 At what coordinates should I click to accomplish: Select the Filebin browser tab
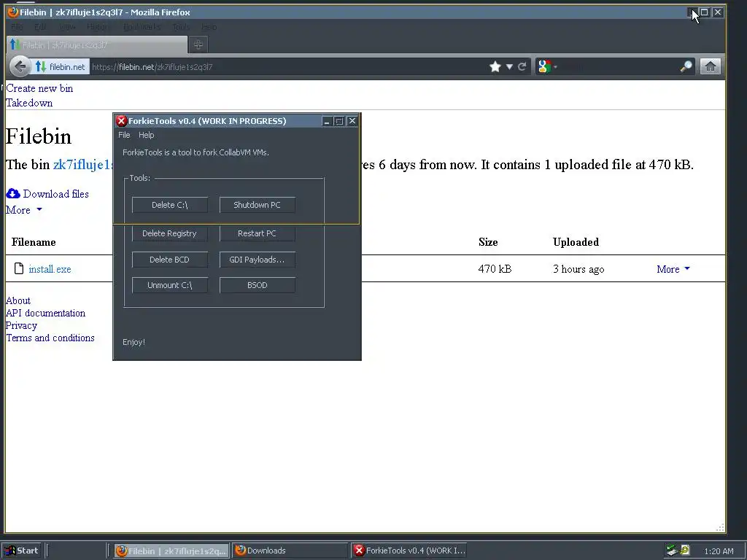[x=97, y=44]
